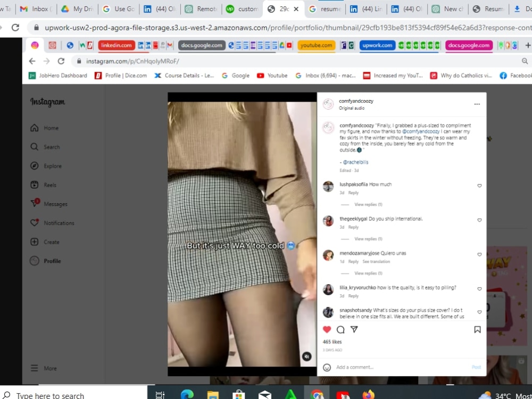Open Instagram Home in sidebar

click(x=45, y=128)
